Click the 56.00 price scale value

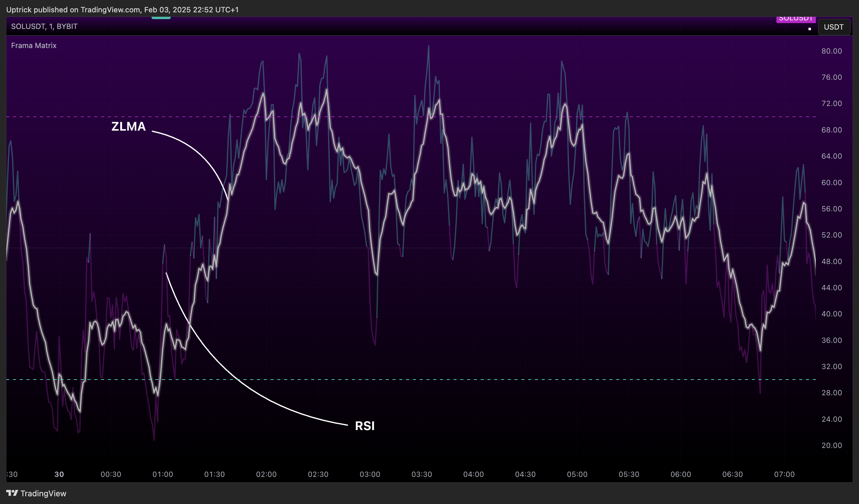(831, 209)
